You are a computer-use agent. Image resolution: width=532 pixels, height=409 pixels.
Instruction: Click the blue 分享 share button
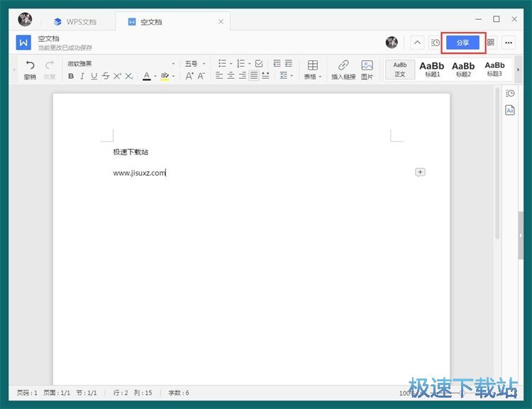coord(462,43)
